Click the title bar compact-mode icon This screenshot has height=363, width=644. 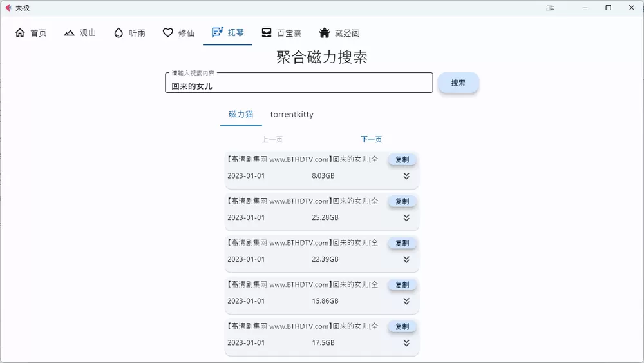(x=551, y=8)
